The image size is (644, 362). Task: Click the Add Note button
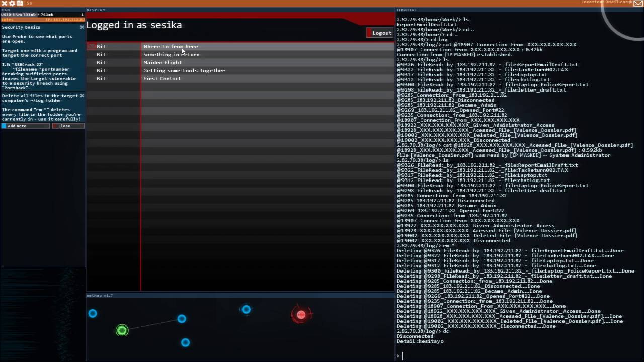click(26, 126)
